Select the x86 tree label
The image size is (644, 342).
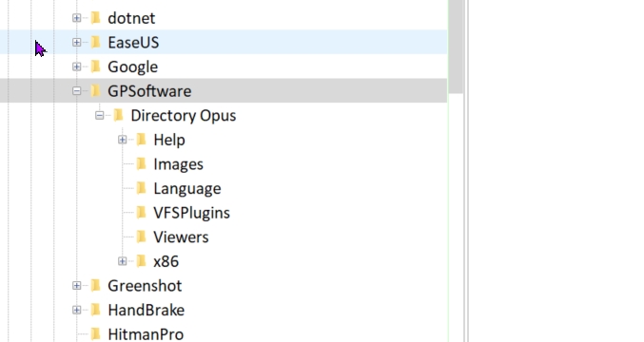click(166, 261)
